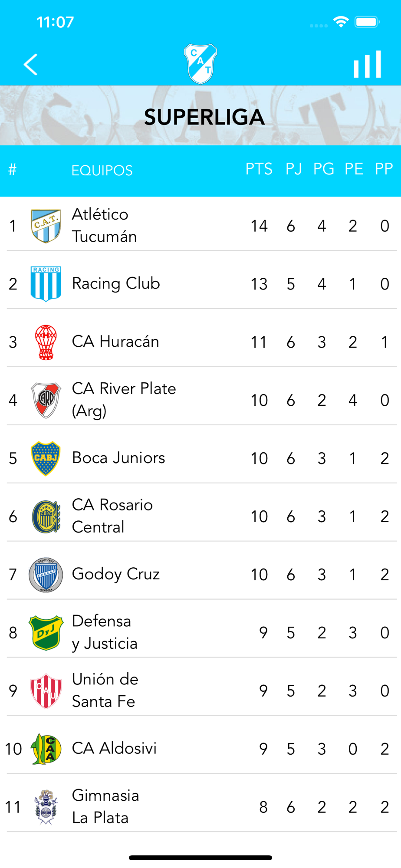Tap the River Plate crest
The width and height of the screenshot is (401, 868).
coord(46,400)
